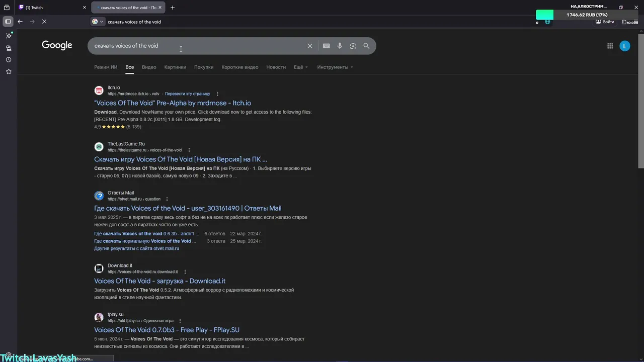Open the tab archive icon beside Twitch tab

tap(7, 8)
